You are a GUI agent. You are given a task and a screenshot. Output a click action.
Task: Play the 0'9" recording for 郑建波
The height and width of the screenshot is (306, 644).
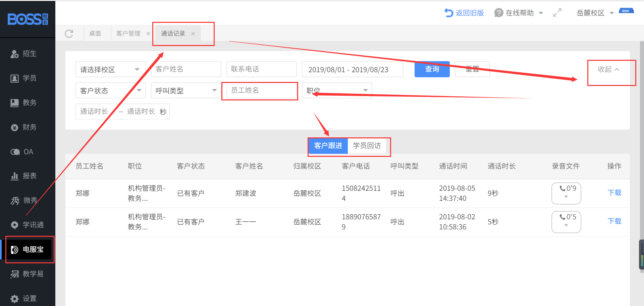point(566,193)
